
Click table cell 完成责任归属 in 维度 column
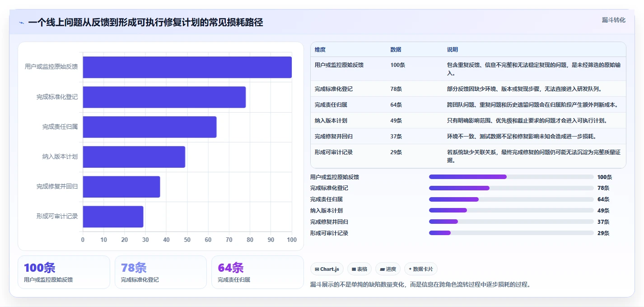point(331,105)
